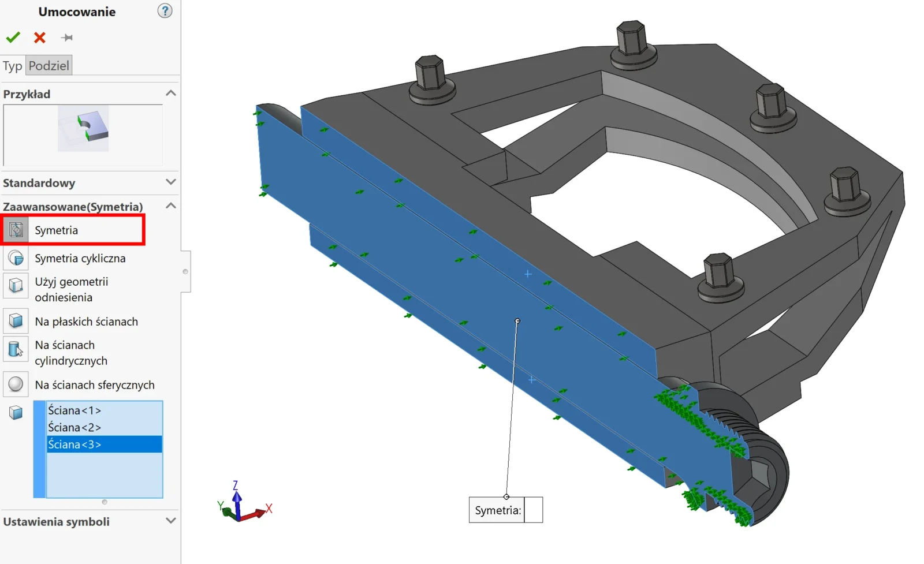Select Ściana<3> in face list
The image size is (924, 564).
tap(105, 445)
